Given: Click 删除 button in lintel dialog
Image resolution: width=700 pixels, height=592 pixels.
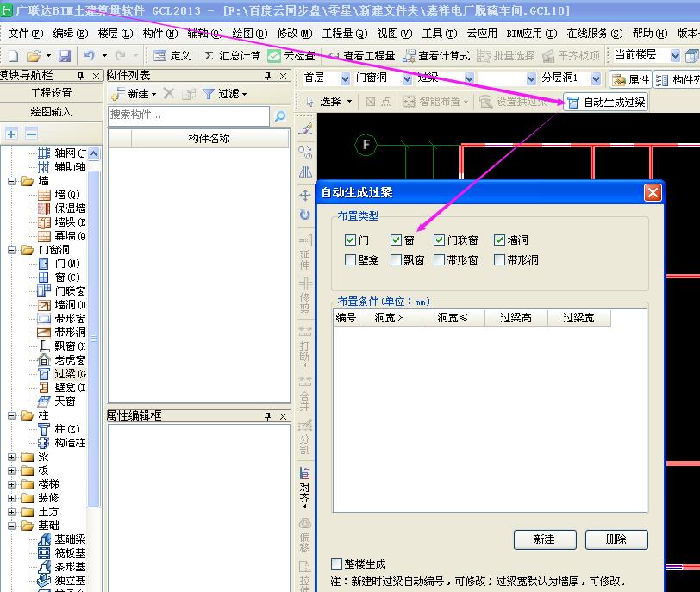Looking at the screenshot, I should (616, 539).
